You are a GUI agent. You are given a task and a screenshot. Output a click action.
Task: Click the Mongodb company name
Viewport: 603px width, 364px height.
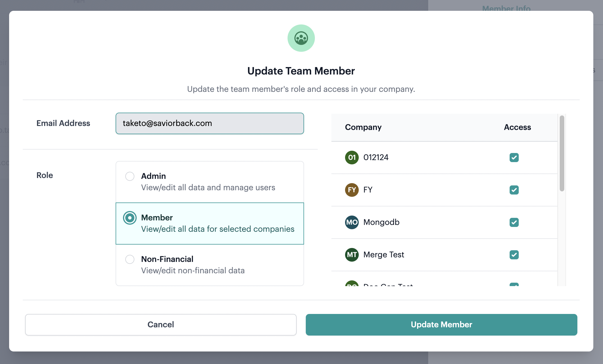[x=382, y=222]
